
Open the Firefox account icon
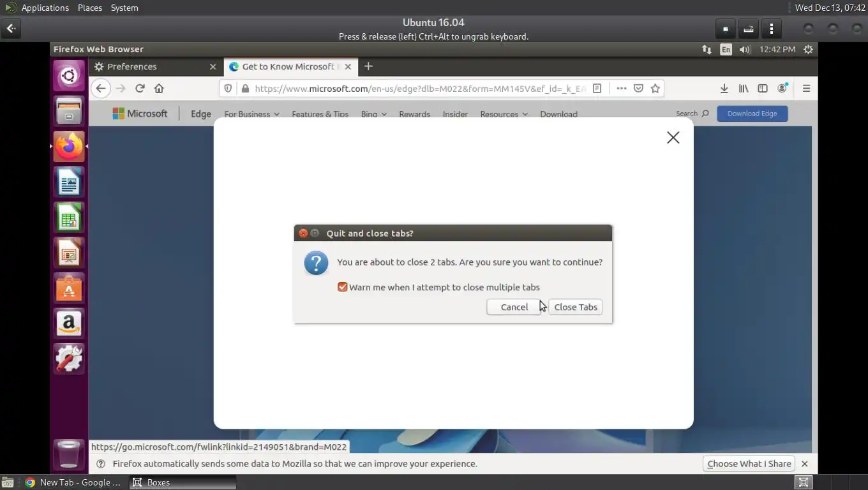click(782, 89)
